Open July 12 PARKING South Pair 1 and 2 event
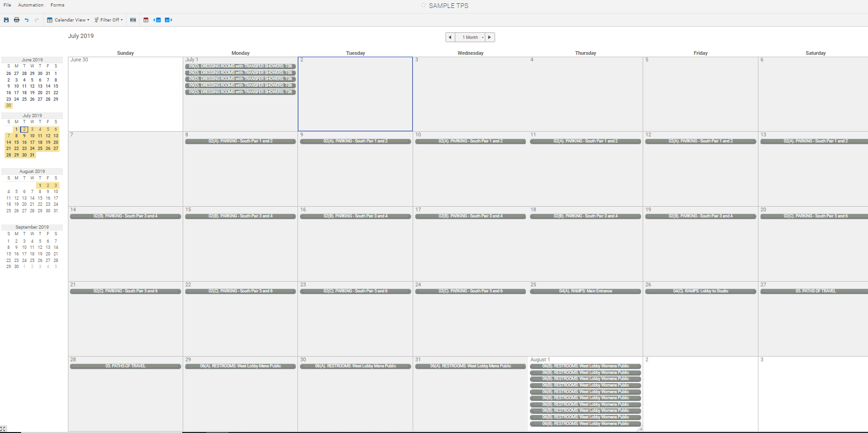Screen dimensions: 868x433 700,141
